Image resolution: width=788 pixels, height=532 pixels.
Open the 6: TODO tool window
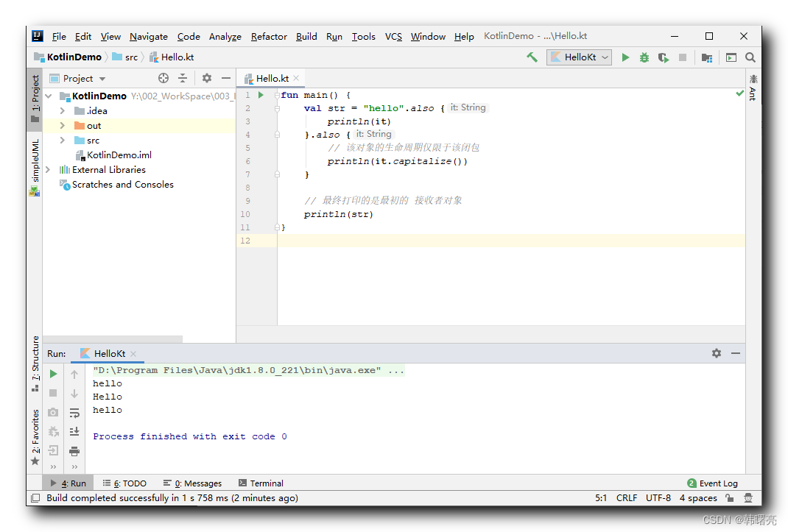(x=124, y=483)
